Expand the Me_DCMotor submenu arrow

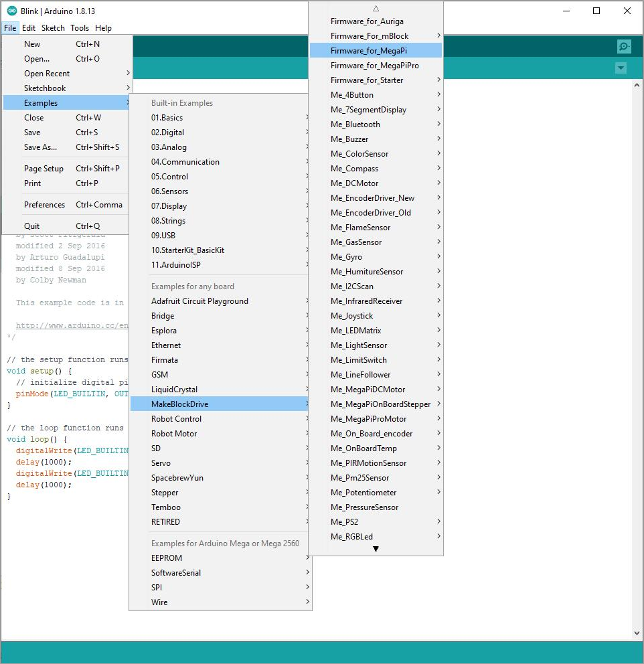tap(438, 183)
